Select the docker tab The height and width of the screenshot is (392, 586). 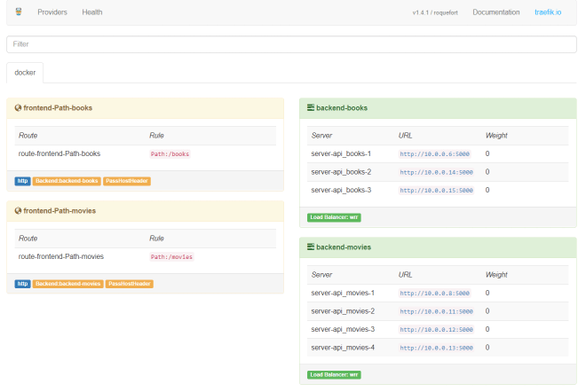click(x=25, y=73)
